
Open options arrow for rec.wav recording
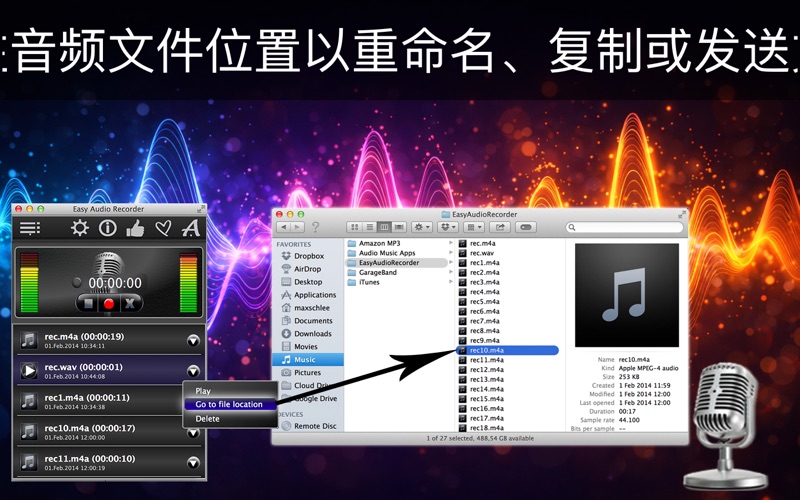coord(193,371)
